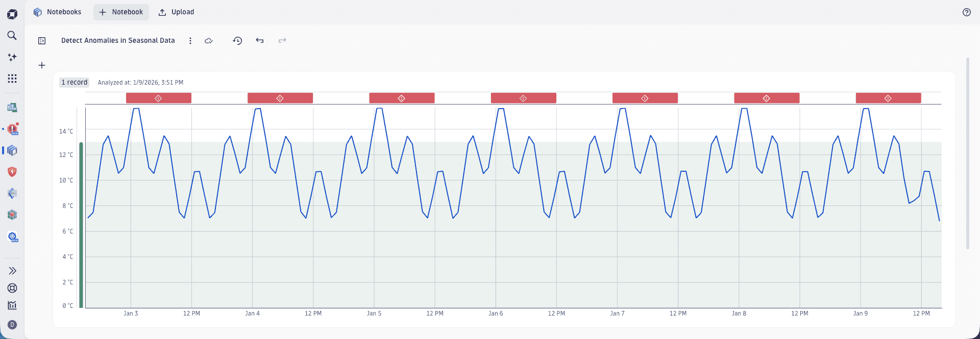Open the Kubernetes app marked NEW
This screenshot has height=339, width=980.
pos(13,237)
